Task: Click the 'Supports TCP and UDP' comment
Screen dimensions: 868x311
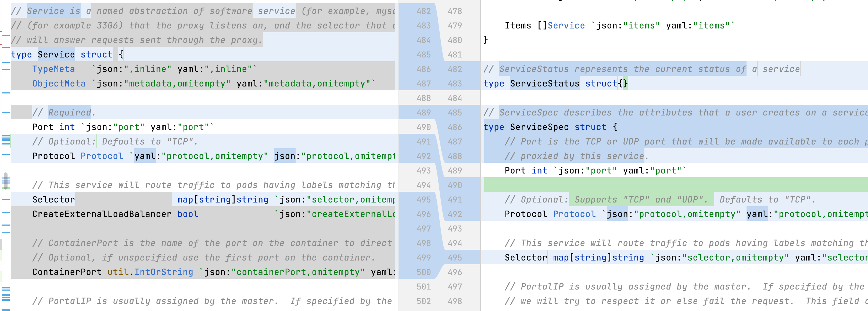Action: (641, 200)
